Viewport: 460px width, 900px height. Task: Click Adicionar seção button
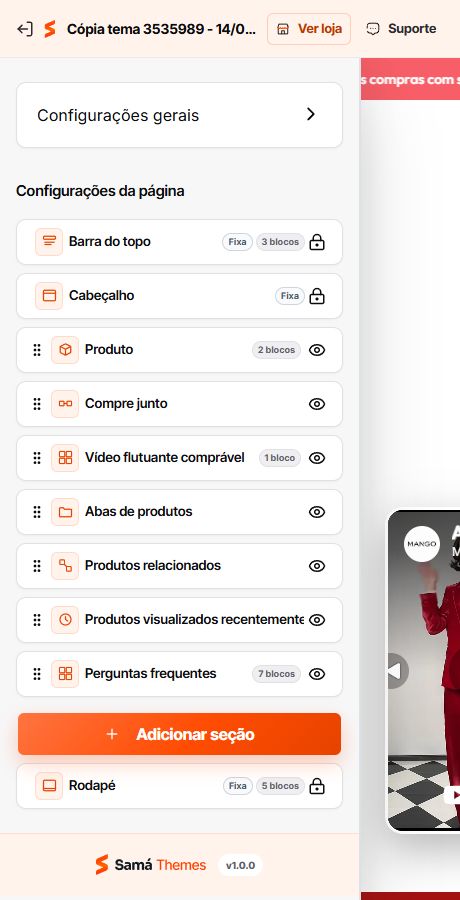(x=179, y=734)
